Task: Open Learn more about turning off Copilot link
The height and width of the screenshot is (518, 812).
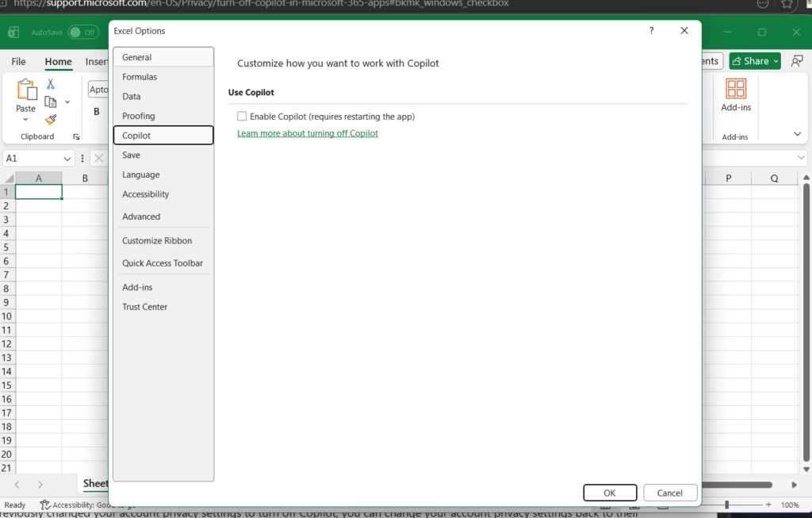Action: pos(308,133)
